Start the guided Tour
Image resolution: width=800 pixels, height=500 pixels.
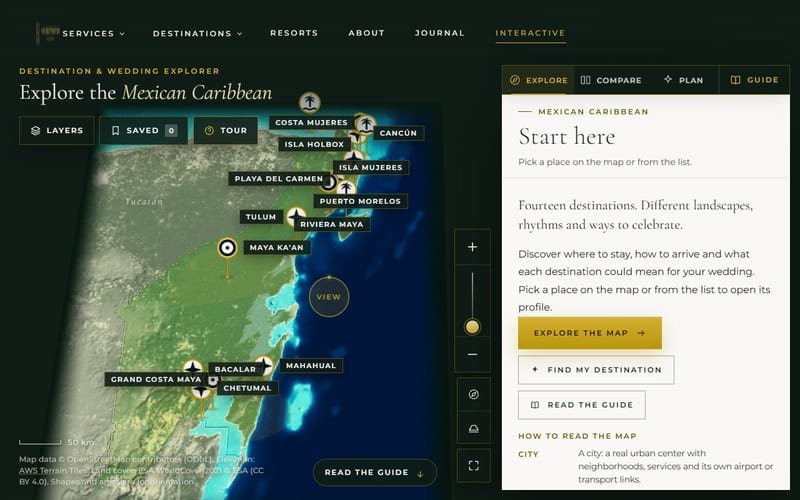226,131
